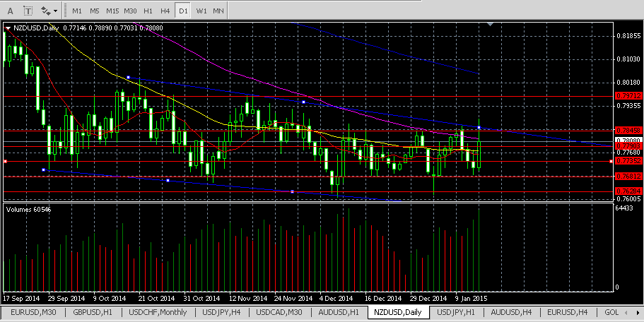Click the 4 Dec 2014 date label
Screen dimensions: 644x322
pos(336,298)
